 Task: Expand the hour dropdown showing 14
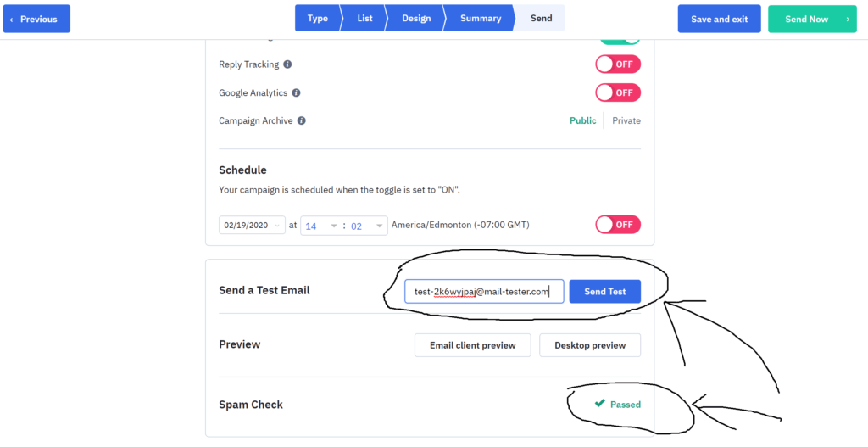[321, 226]
